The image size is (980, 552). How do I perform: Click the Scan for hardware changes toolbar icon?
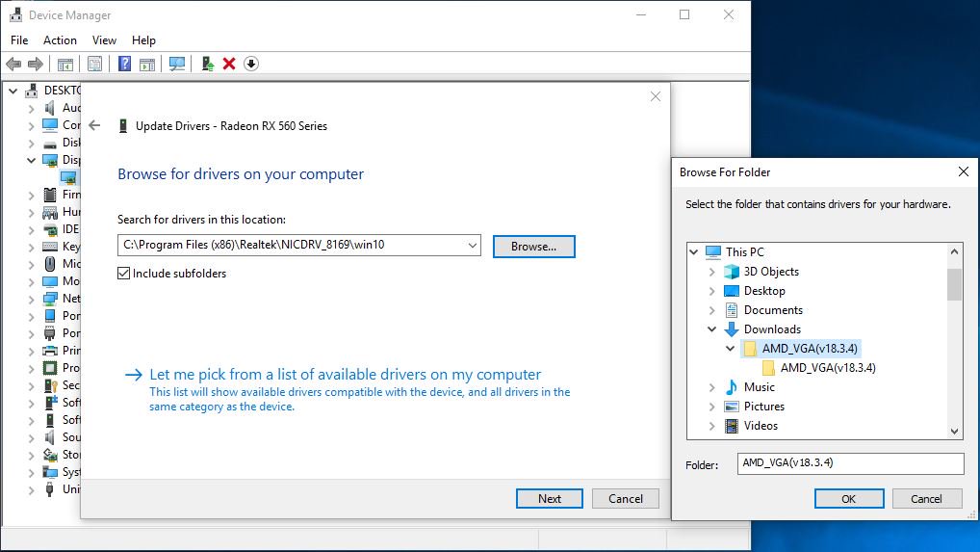[x=177, y=64]
